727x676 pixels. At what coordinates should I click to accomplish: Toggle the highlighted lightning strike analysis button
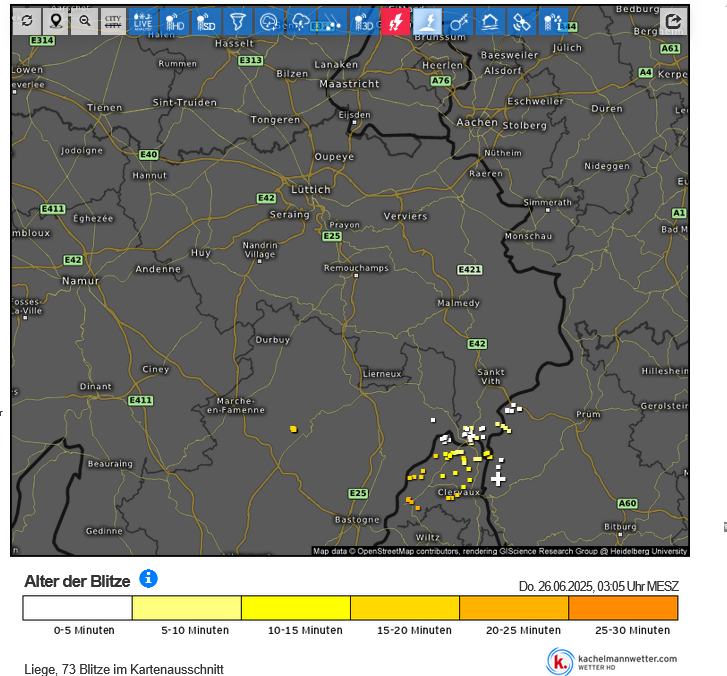point(428,21)
